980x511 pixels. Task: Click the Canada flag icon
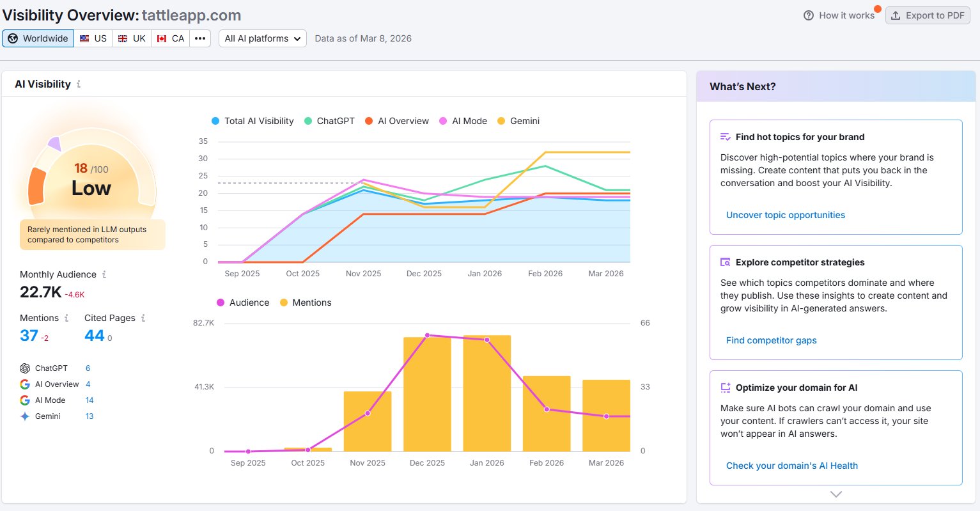click(x=162, y=38)
